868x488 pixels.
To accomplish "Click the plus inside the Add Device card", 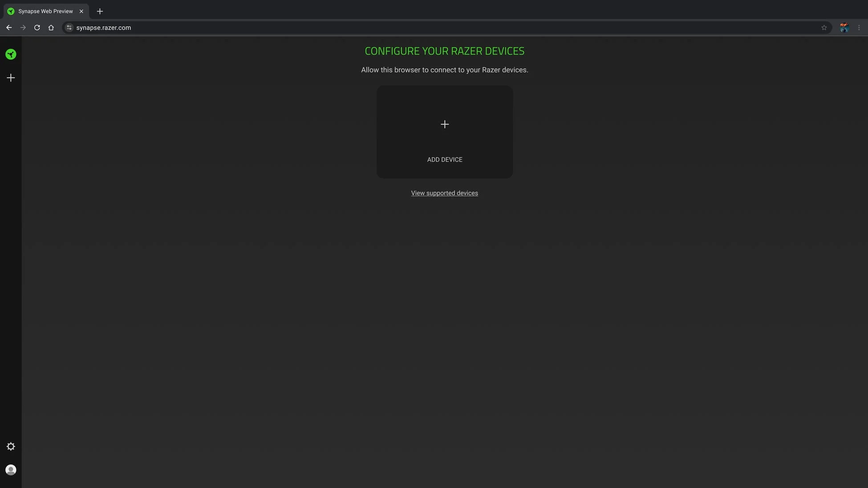I will click(x=444, y=124).
